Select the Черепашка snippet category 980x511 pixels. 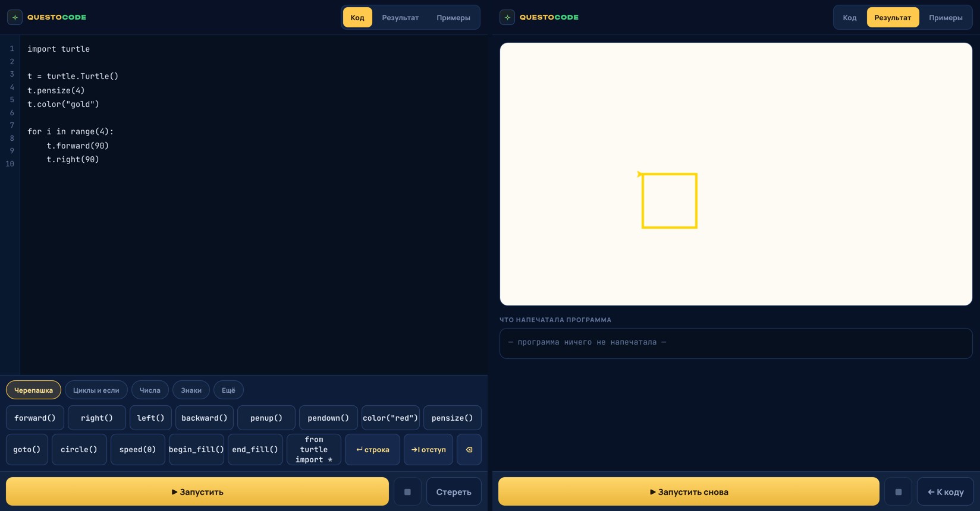click(x=33, y=390)
